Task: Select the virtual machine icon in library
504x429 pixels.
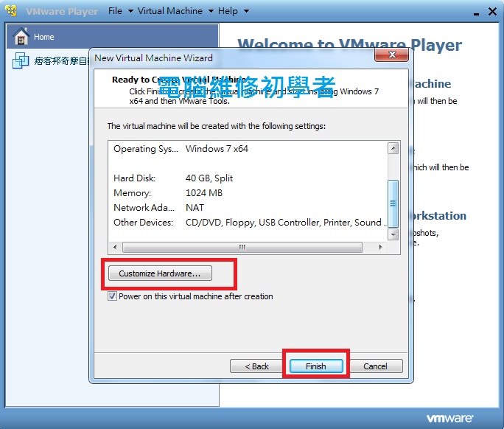Action: [x=21, y=60]
